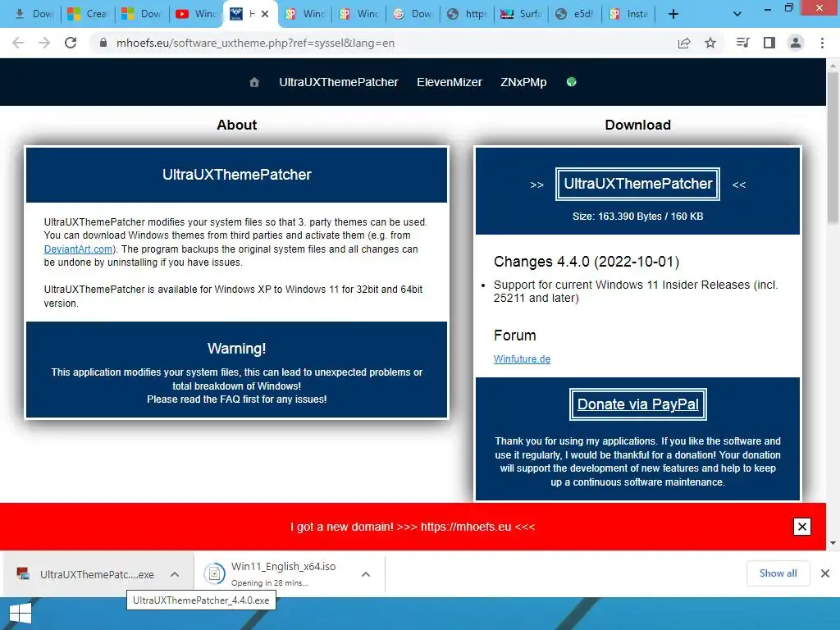Download UltraUXThemePatcher via the boxed button
Image resolution: width=840 pixels, height=630 pixels.
pyautogui.click(x=637, y=184)
